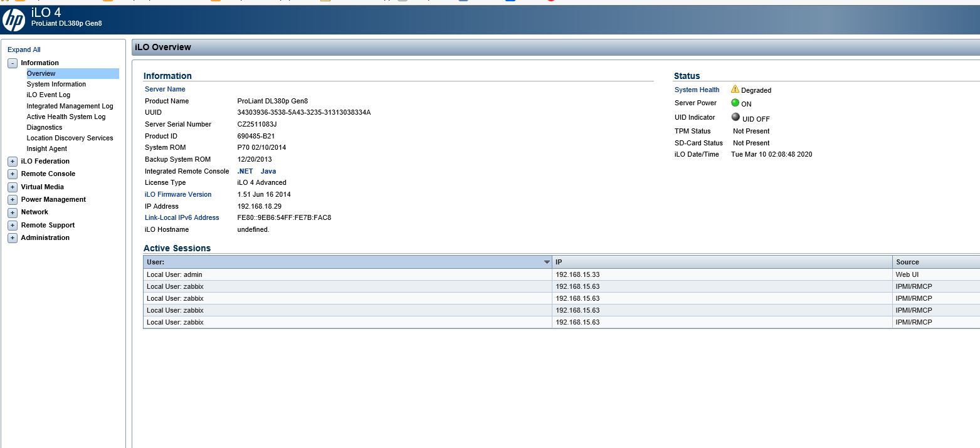980x448 pixels.
Task: Expand the Administration section
Action: [13, 238]
